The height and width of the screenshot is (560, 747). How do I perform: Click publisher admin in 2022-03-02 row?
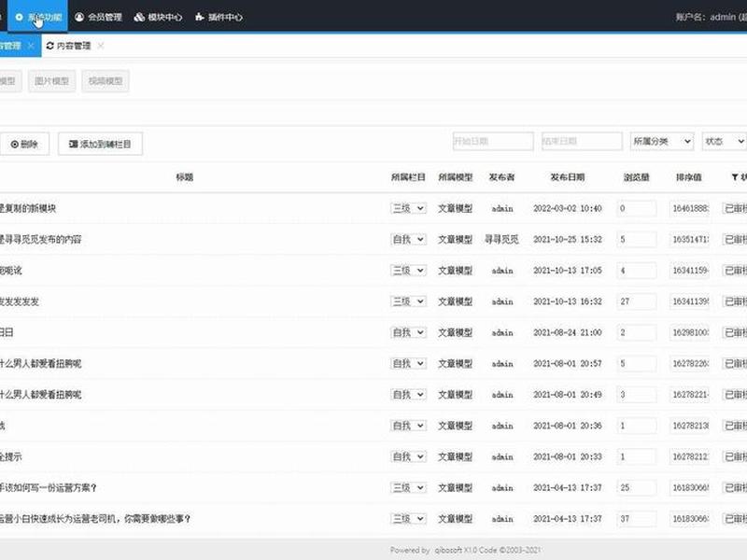[502, 208]
